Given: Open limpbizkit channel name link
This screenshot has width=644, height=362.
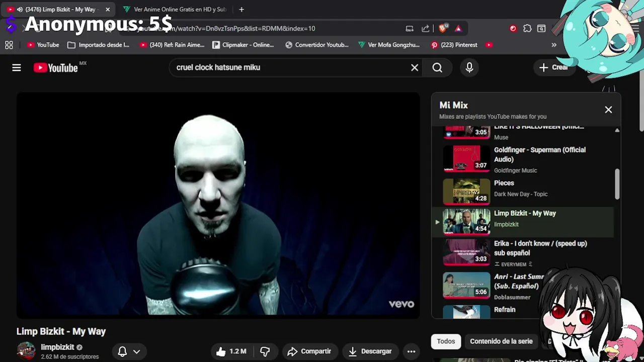Looking at the screenshot, I should tap(57, 347).
